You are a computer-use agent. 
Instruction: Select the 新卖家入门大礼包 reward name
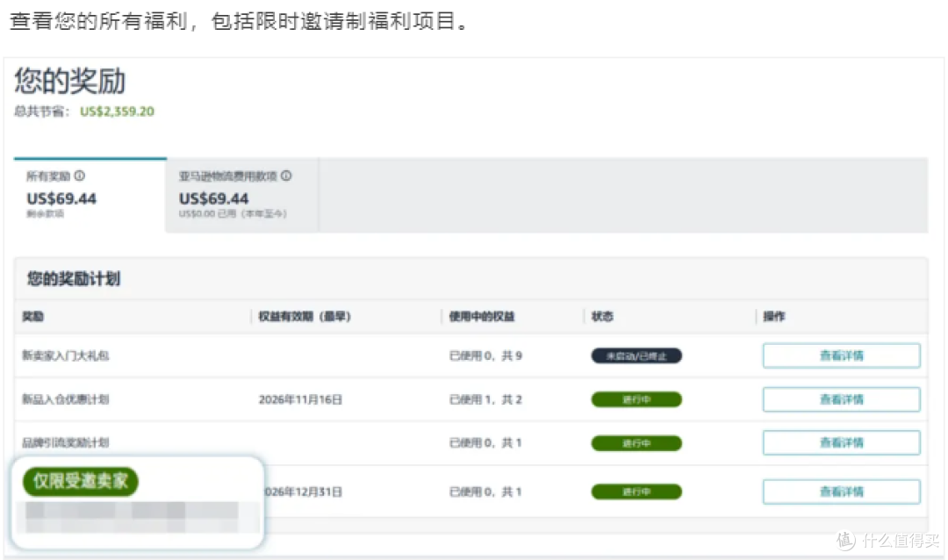click(x=65, y=355)
